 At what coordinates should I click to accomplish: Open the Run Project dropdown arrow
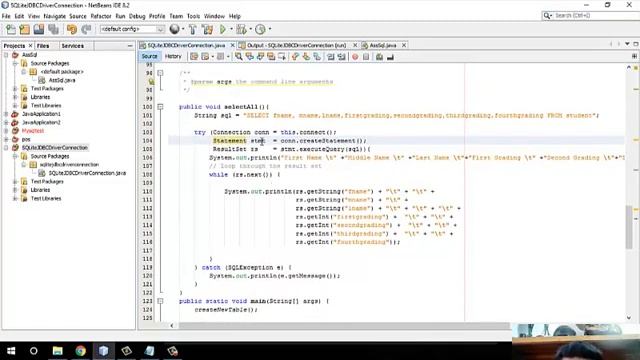pyautogui.click(x=231, y=29)
